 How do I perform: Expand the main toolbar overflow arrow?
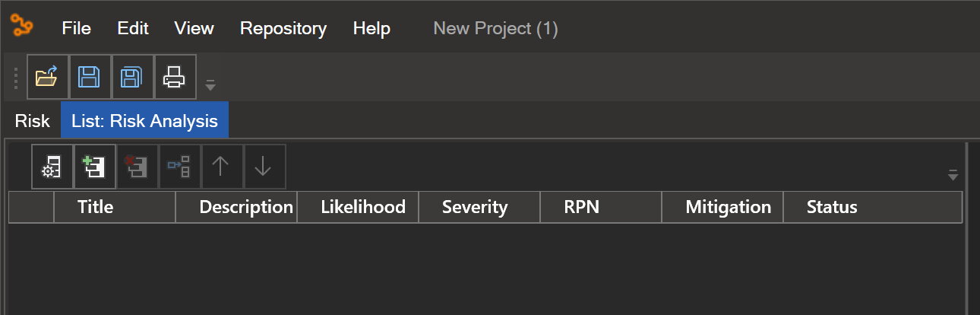[x=210, y=84]
